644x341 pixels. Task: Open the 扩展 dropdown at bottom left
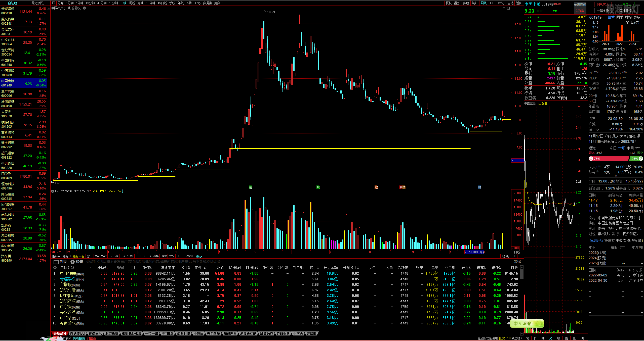coord(66,338)
